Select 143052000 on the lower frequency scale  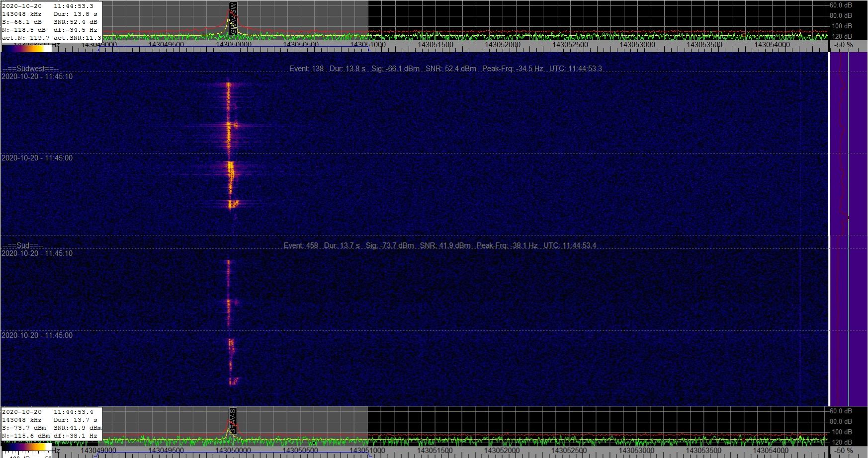tap(503, 451)
